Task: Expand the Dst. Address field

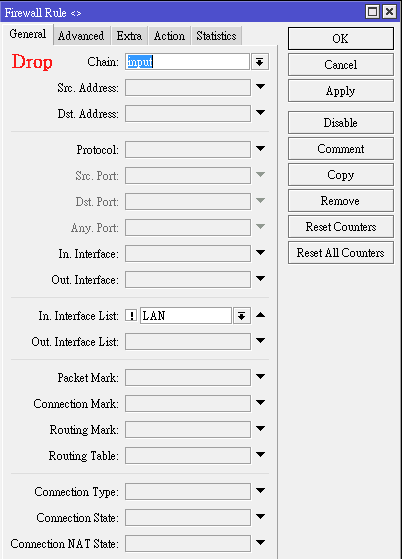Action: coord(261,113)
